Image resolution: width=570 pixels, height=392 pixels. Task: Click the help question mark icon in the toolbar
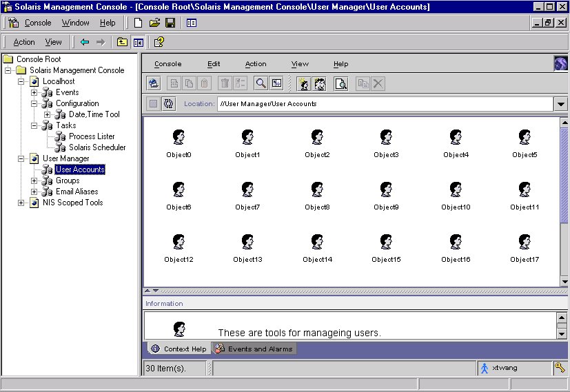click(159, 42)
